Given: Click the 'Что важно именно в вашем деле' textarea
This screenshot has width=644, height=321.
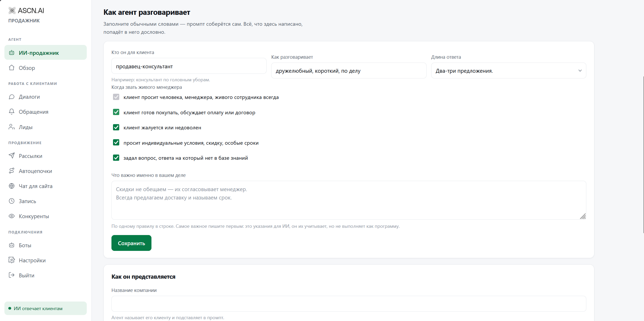Looking at the screenshot, I should pos(349,200).
